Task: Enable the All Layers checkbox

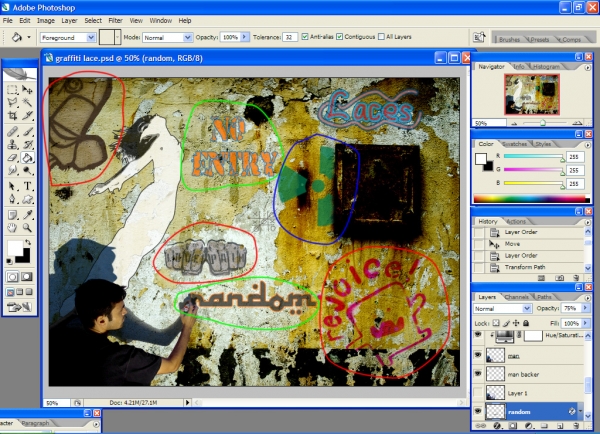Action: pos(381,37)
